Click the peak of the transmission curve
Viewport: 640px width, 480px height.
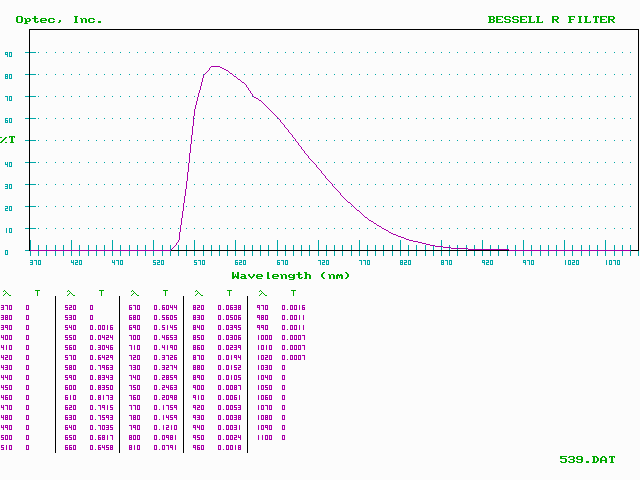tap(215, 66)
